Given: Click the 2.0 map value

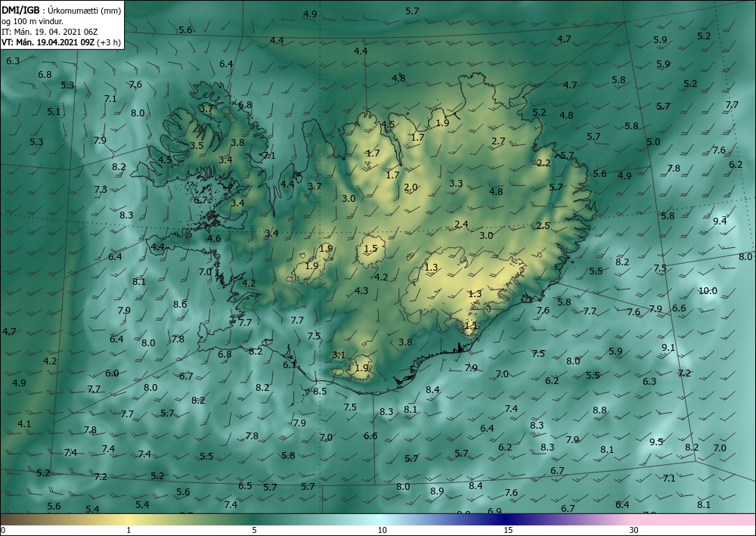Looking at the screenshot, I should [411, 187].
